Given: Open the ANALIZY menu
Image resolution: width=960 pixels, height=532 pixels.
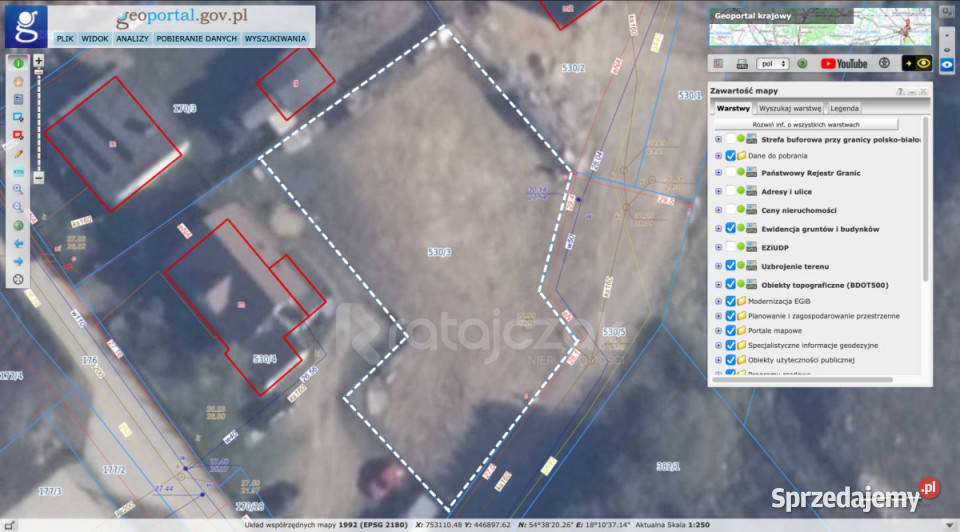Looking at the screenshot, I should [x=132, y=38].
